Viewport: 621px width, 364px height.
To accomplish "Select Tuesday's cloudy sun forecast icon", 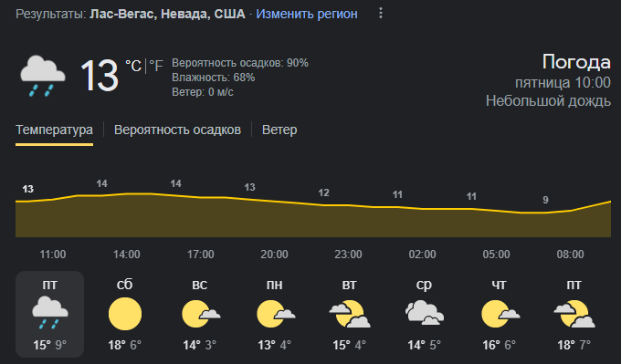I will point(350,314).
